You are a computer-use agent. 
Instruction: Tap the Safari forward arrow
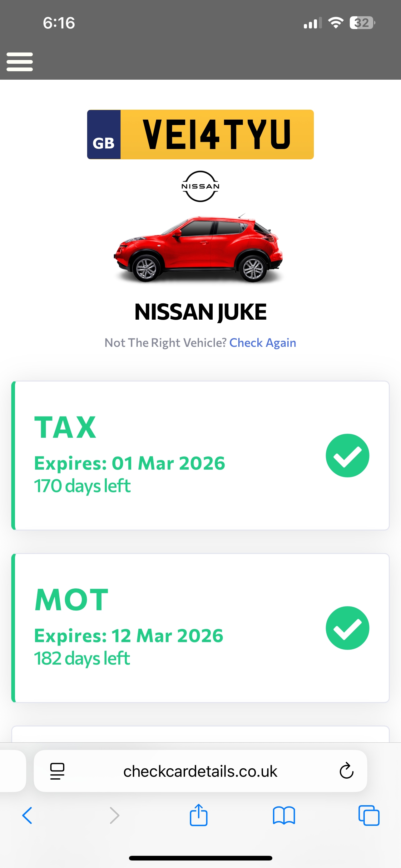pos(115,816)
